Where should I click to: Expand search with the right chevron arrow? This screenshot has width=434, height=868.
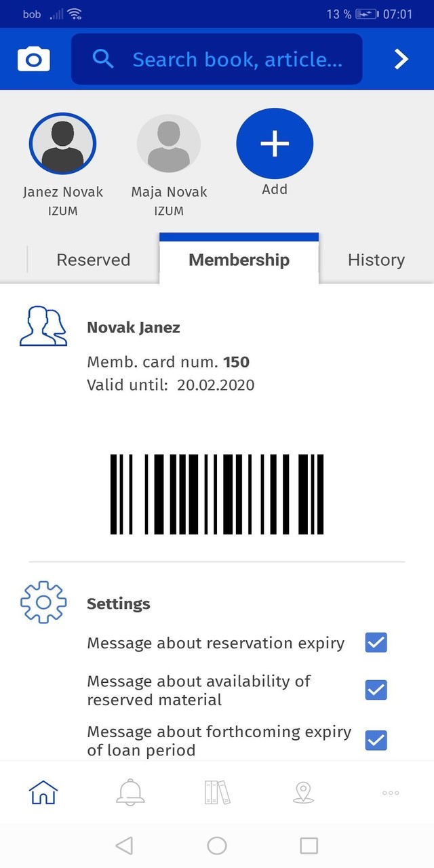[x=401, y=59]
